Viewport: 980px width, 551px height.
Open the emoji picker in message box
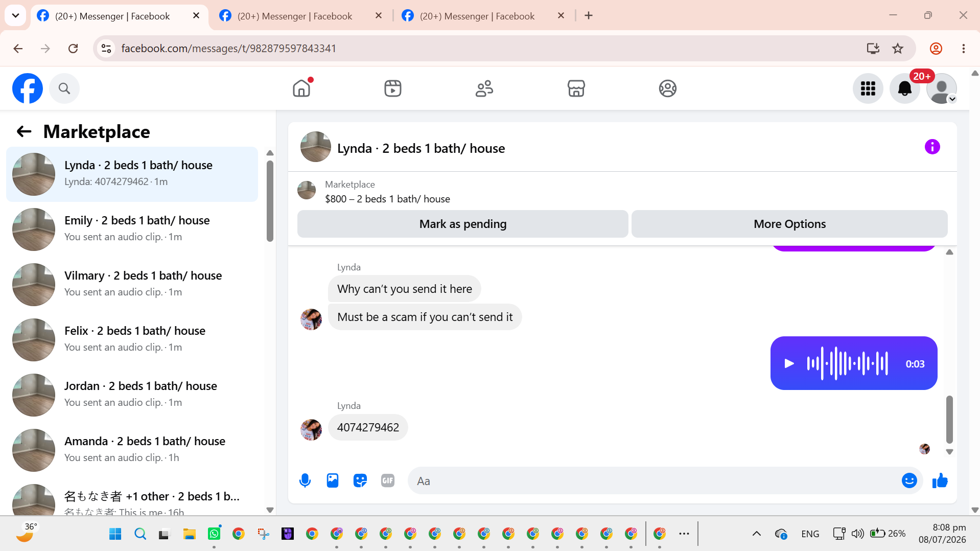[x=909, y=480]
